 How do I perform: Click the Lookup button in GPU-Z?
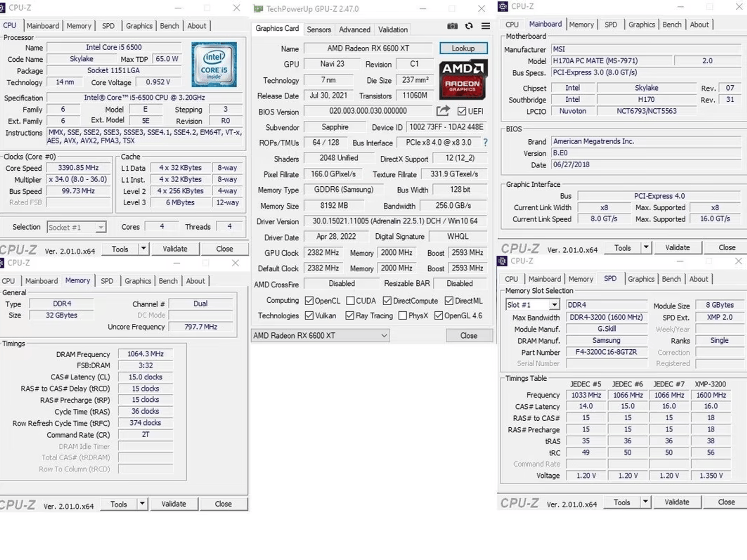click(x=463, y=48)
